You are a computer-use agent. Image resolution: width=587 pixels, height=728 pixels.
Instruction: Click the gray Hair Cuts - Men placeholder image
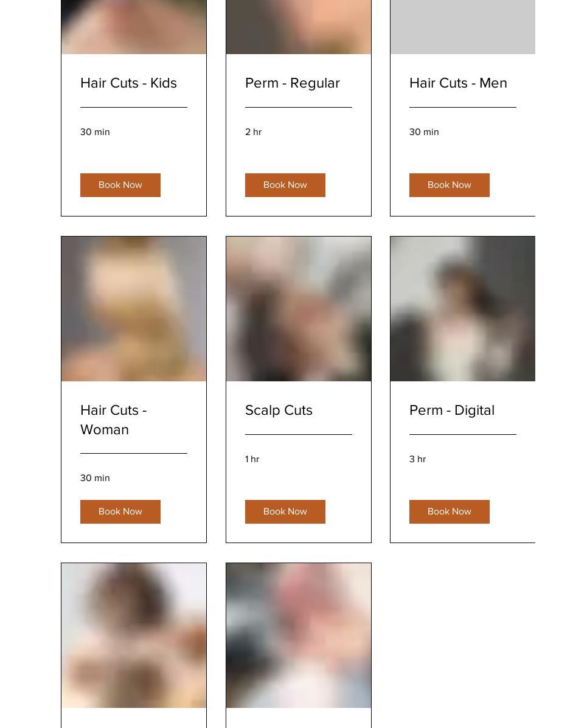coord(462,27)
